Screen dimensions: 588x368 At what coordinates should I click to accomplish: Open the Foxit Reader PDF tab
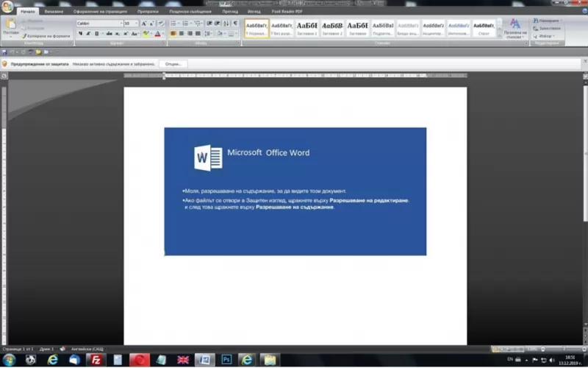pyautogui.click(x=287, y=12)
